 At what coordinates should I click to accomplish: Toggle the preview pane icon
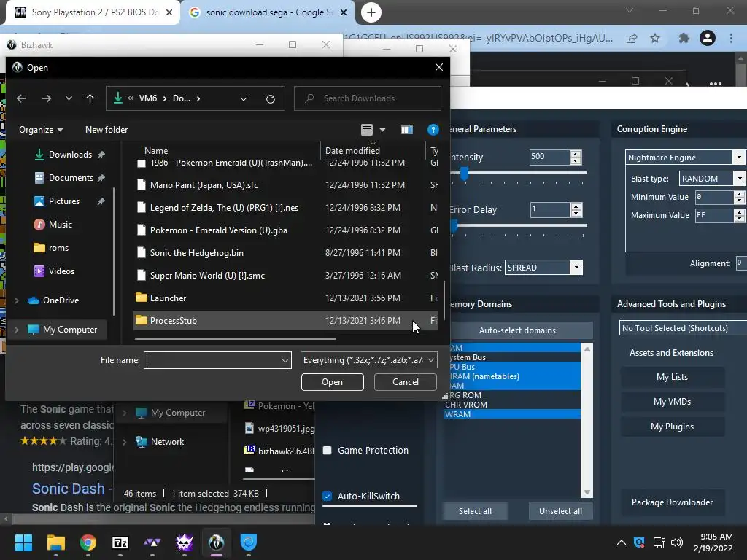coord(407,130)
